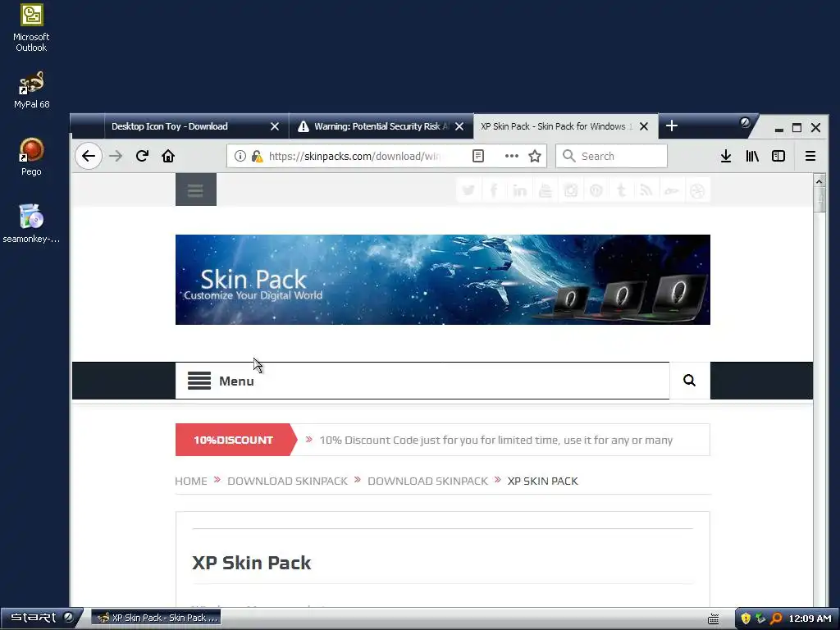Open the 10% Discount Code news link
Viewport: 840px width, 630px height.
(x=496, y=440)
